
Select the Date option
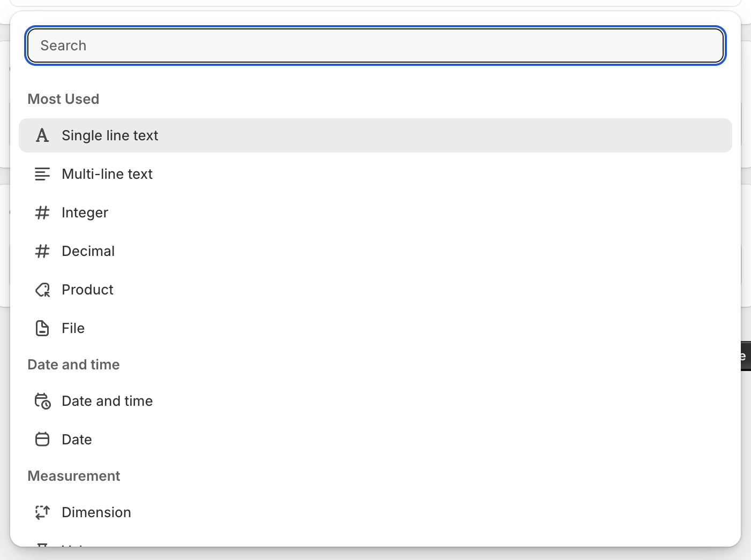click(x=375, y=440)
